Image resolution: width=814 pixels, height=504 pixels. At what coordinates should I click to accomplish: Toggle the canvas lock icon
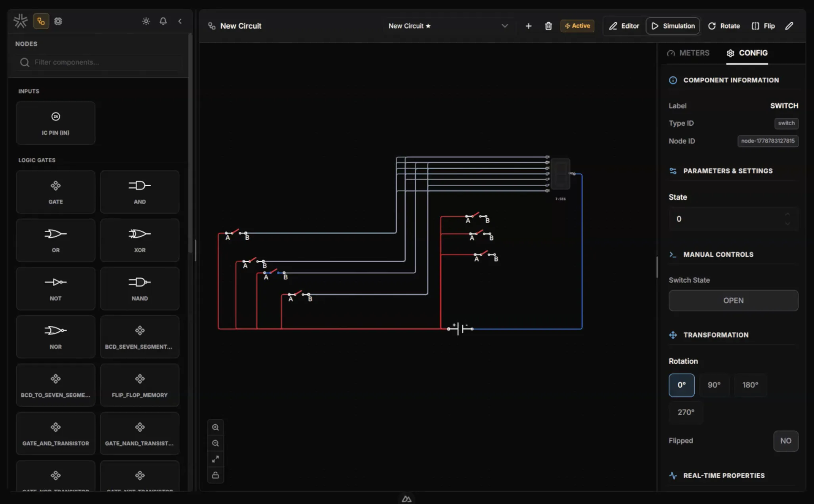point(215,475)
